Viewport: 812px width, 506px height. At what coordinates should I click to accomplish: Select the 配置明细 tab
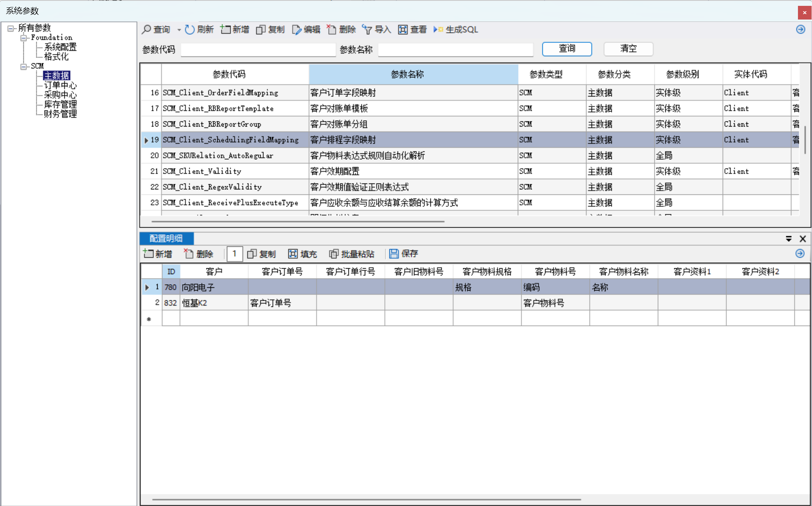coord(166,238)
